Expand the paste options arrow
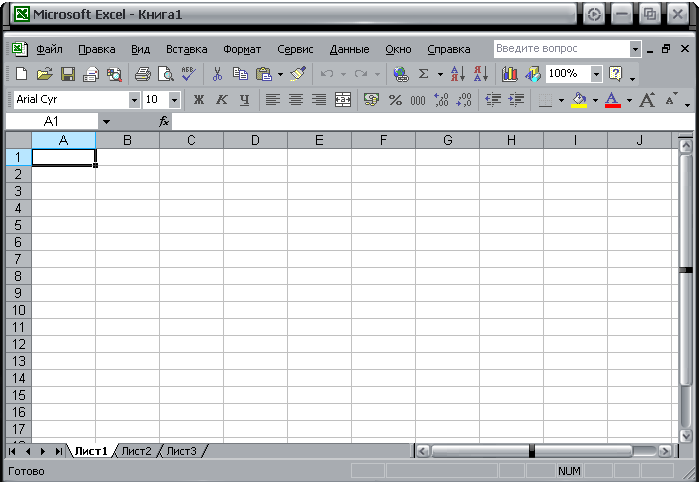This screenshot has width=699, height=482. [280, 74]
